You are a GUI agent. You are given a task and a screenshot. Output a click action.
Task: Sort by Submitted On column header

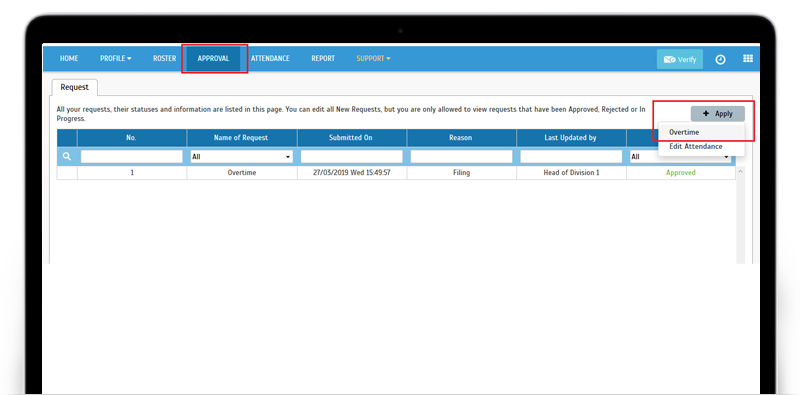352,138
